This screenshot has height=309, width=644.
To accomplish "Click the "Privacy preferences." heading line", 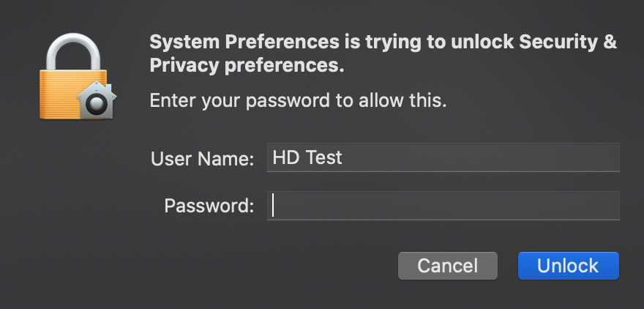I will pos(247,66).
